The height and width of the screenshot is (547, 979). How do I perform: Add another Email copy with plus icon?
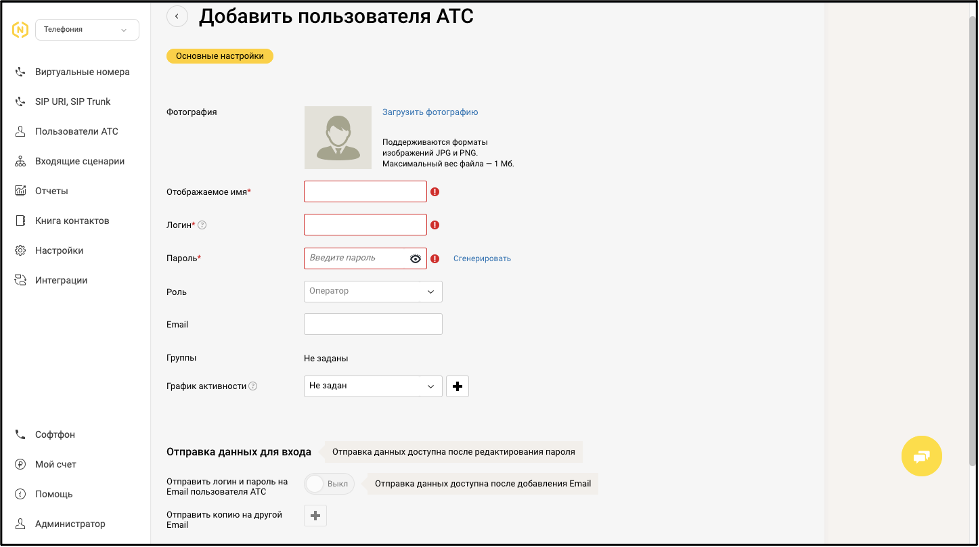[315, 516]
